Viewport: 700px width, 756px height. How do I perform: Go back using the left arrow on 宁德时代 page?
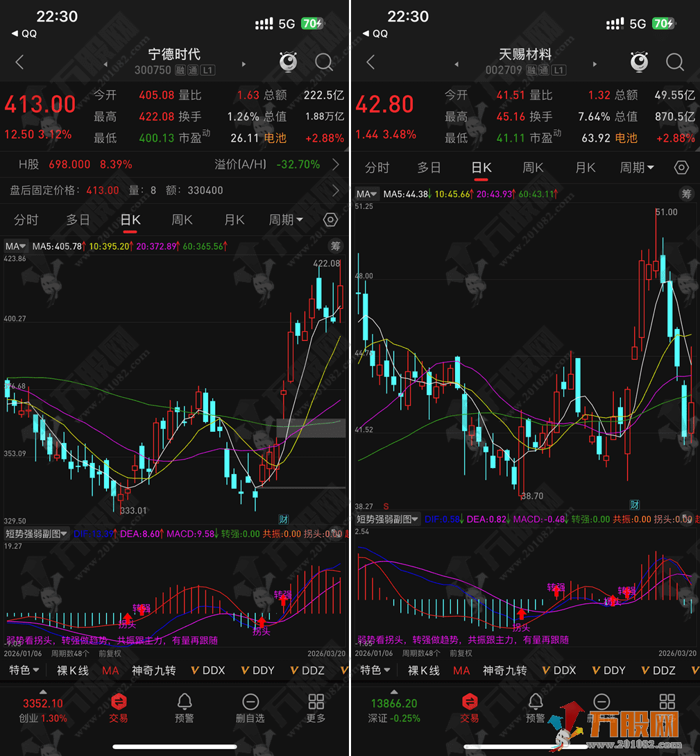[19, 62]
